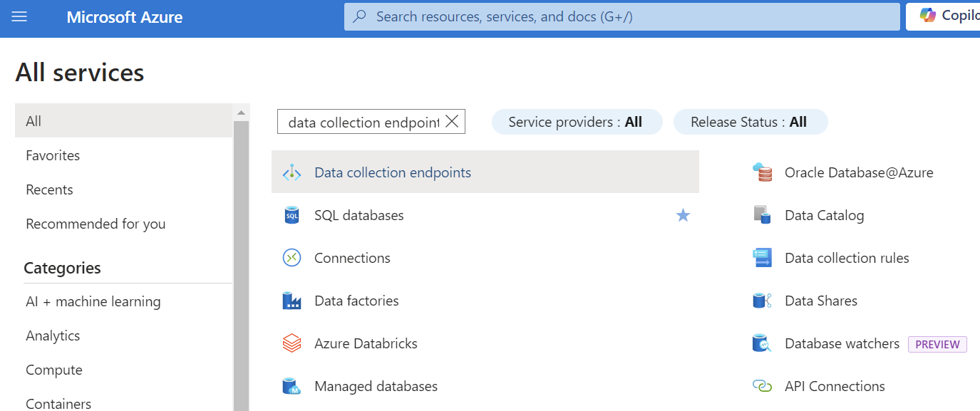
Task: Toggle favorite star for SQL databases
Action: click(683, 215)
